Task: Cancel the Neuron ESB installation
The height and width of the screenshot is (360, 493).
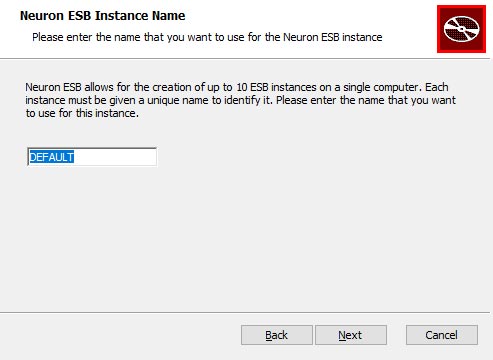Action: click(x=442, y=335)
